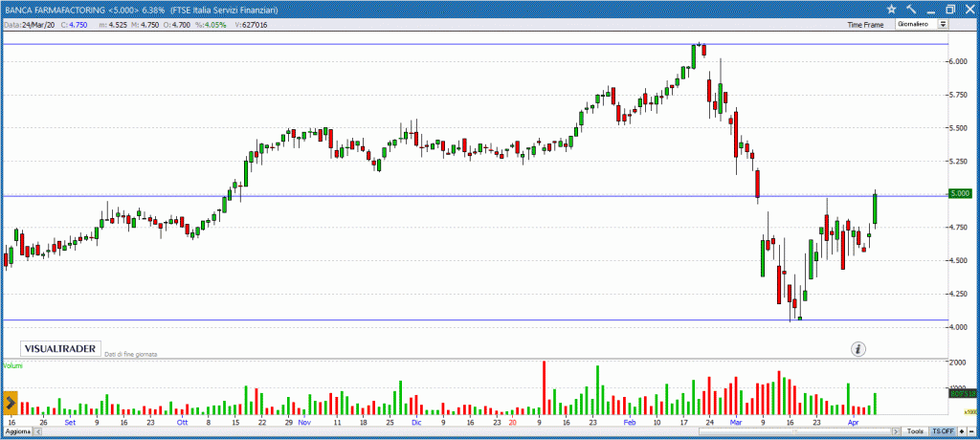Screen dimensions: 980x440
Task: Click the volume value label 809'518
Action: [963, 394]
